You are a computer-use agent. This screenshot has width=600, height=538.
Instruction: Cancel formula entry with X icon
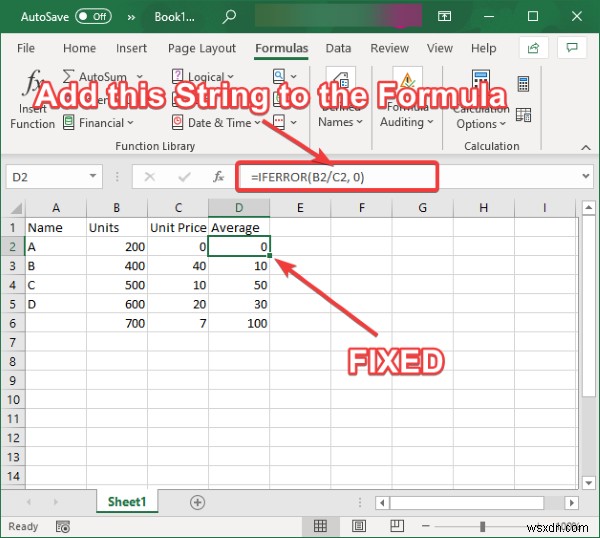pyautogui.click(x=150, y=176)
